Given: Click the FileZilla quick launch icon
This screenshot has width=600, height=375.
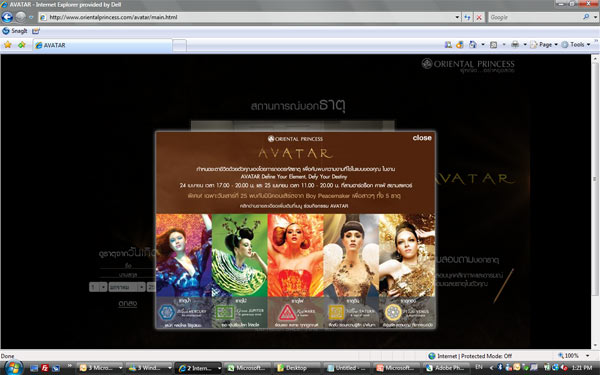Looking at the screenshot, I should point(45,368).
